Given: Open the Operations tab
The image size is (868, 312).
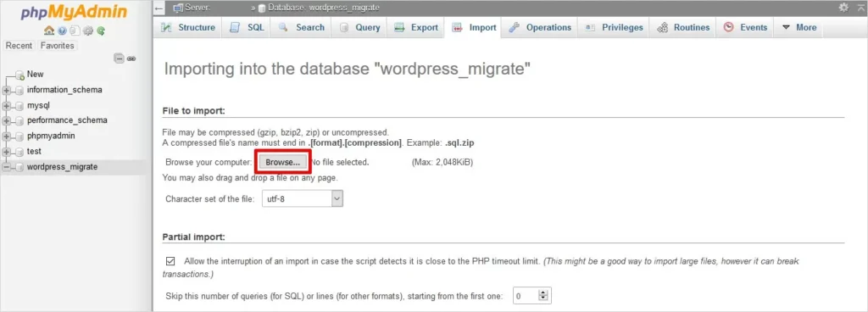Looking at the screenshot, I should tap(540, 27).
